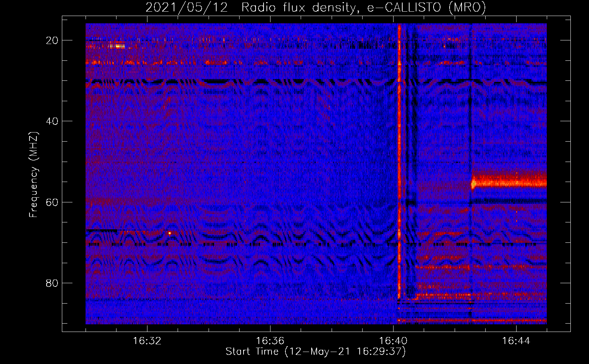Click the plot title "2021/05/12 Radio flux density, e-CALLISTO (MRO)"
This screenshot has width=589, height=364.
click(316, 7)
